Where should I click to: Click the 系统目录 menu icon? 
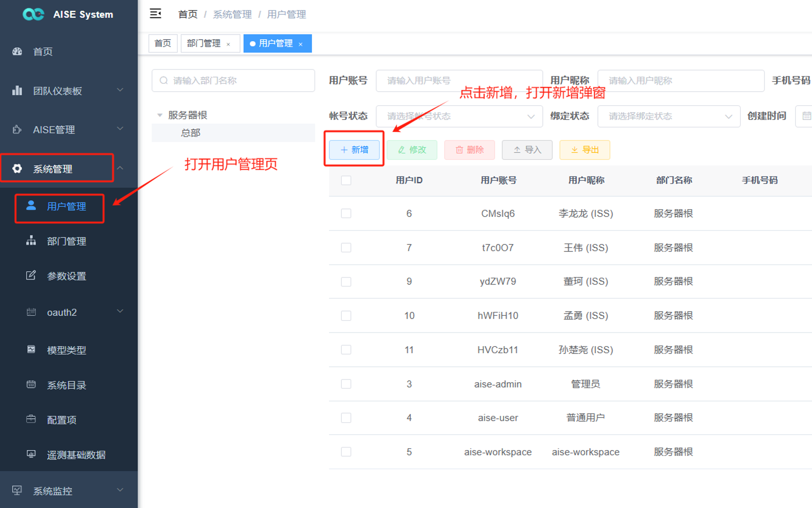pos(31,384)
